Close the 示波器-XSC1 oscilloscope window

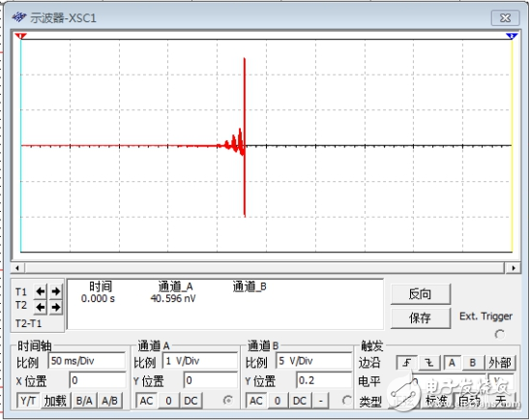[x=505, y=17]
